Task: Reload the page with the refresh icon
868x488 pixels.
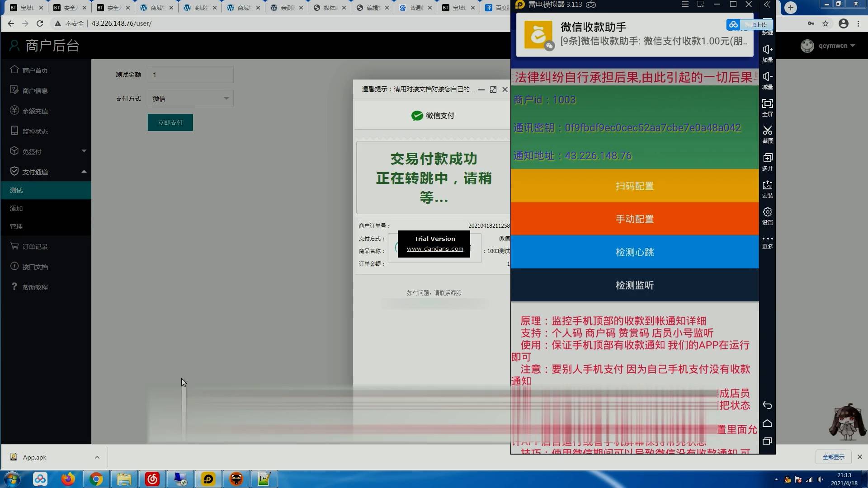Action: tap(40, 23)
